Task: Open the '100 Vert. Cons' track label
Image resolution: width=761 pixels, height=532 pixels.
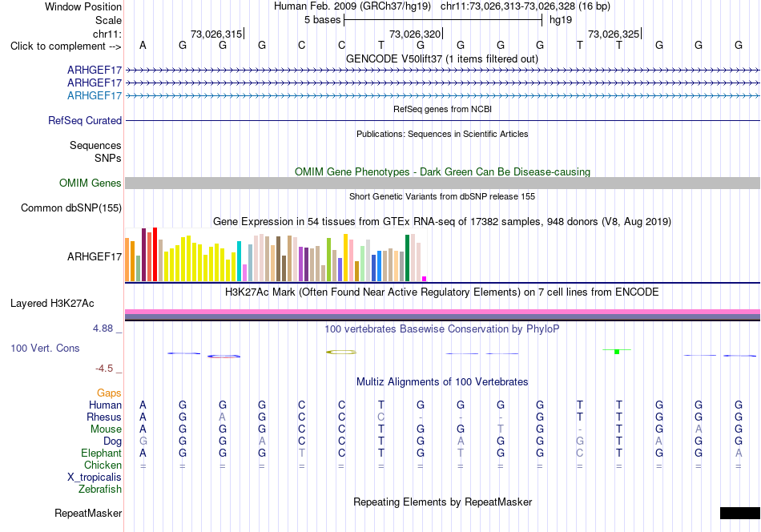Action: pyautogui.click(x=45, y=348)
